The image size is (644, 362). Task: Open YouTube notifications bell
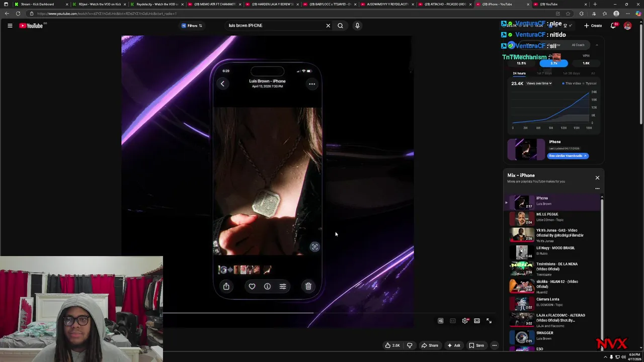click(613, 26)
